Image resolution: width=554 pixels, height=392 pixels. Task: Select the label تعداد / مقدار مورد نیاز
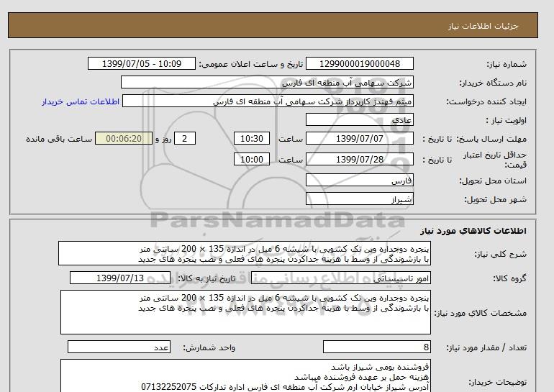(x=486, y=348)
